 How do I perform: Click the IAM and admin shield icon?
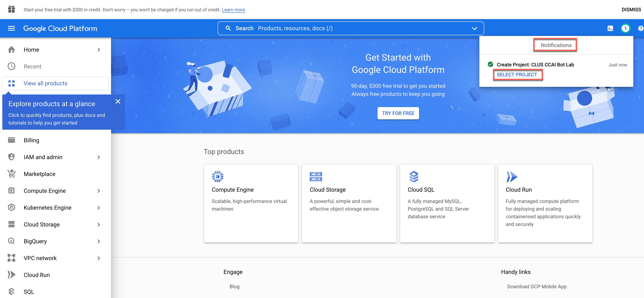coord(11,157)
